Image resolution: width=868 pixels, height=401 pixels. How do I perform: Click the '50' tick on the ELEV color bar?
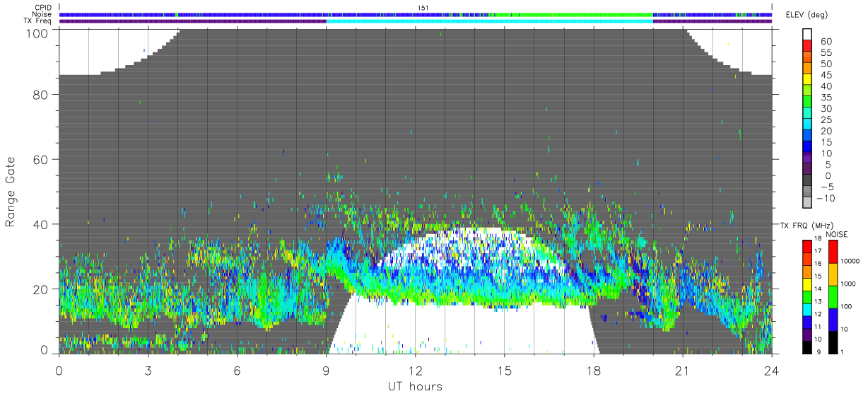[827, 64]
